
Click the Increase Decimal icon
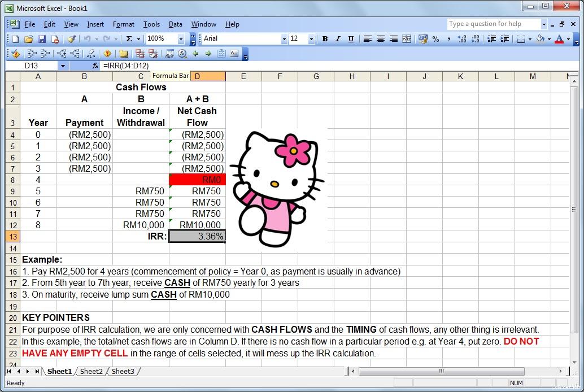461,39
